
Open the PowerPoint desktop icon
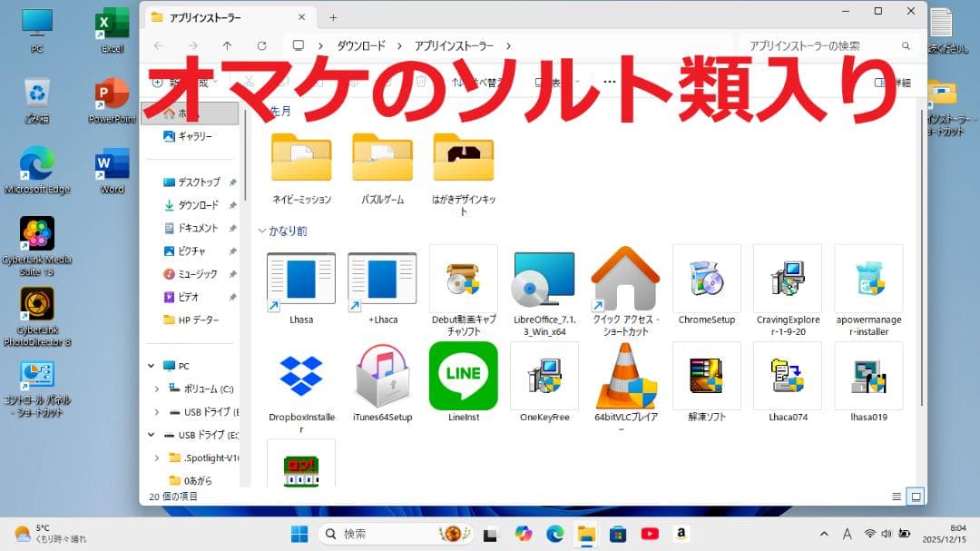click(x=112, y=100)
